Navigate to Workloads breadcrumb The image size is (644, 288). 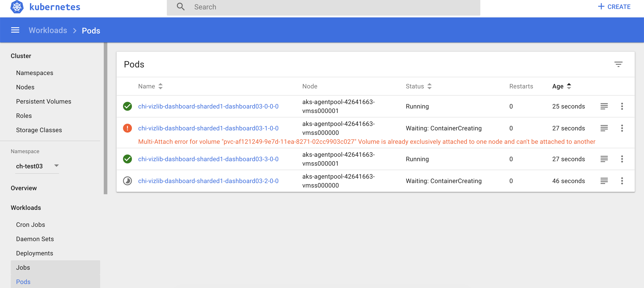48,30
